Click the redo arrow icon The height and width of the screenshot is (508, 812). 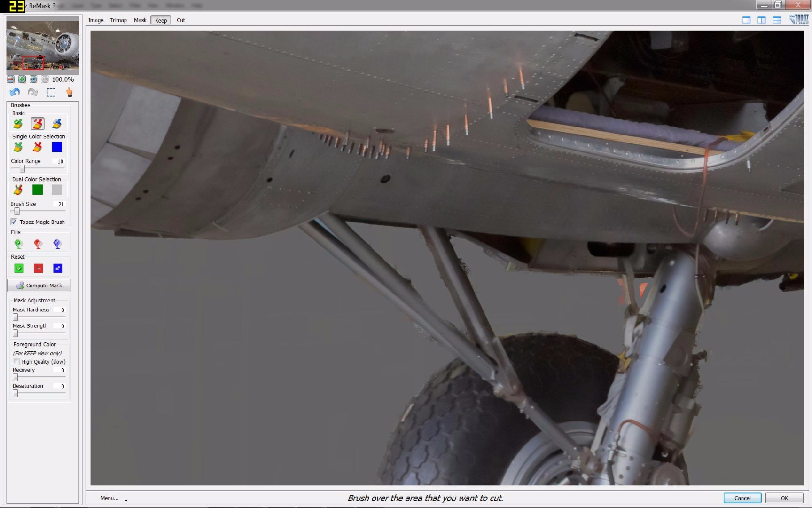32,92
